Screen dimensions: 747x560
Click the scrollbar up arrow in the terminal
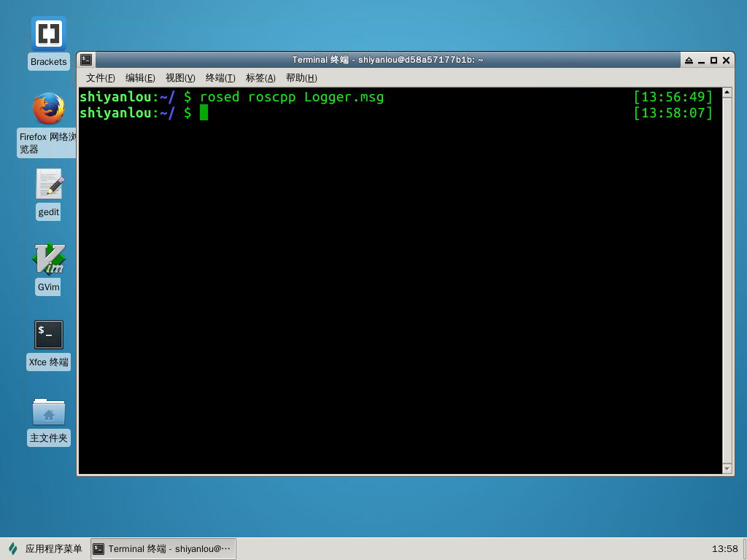tap(727, 93)
